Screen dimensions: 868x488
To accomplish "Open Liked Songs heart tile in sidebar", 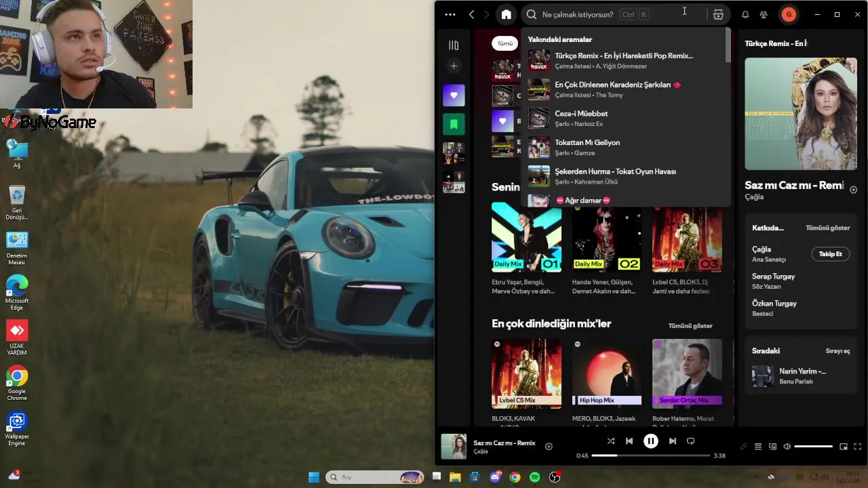I will point(454,96).
